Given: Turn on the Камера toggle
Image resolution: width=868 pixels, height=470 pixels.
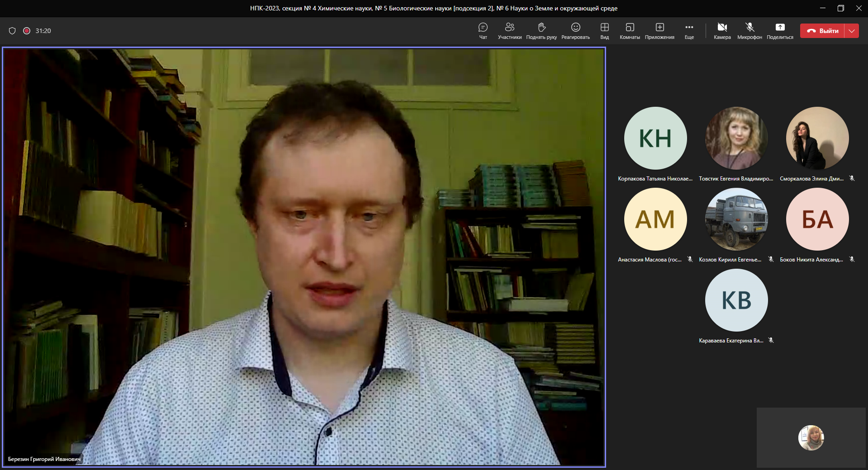Looking at the screenshot, I should tap(722, 31).
